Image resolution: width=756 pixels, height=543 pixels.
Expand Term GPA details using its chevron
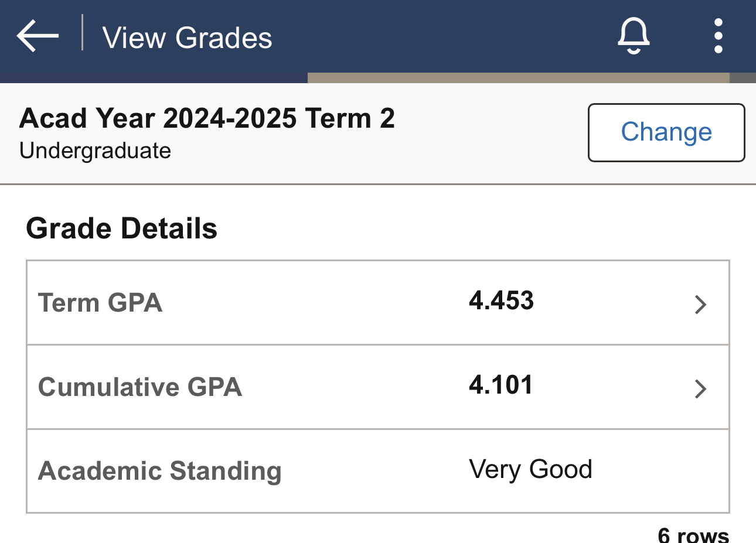pos(700,305)
